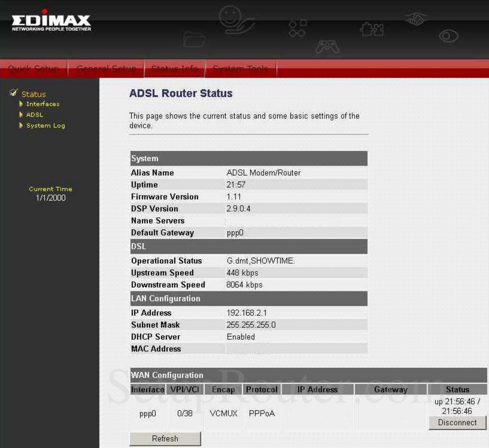Click the System section header
The image size is (489, 448).
[249, 158]
